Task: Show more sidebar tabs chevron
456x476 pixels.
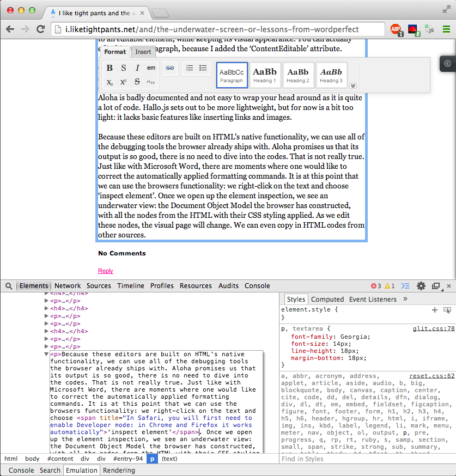Action: click(405, 299)
